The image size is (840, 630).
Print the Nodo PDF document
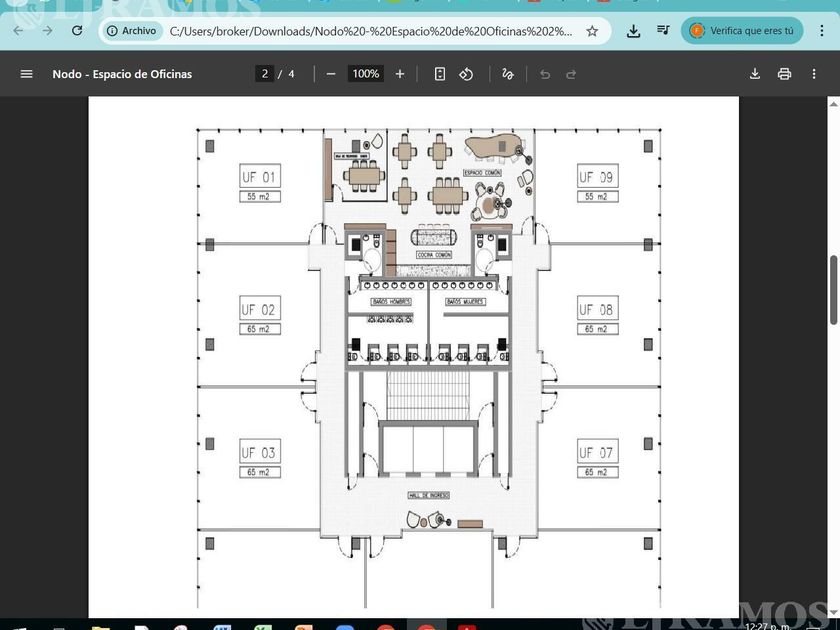pyautogui.click(x=784, y=74)
